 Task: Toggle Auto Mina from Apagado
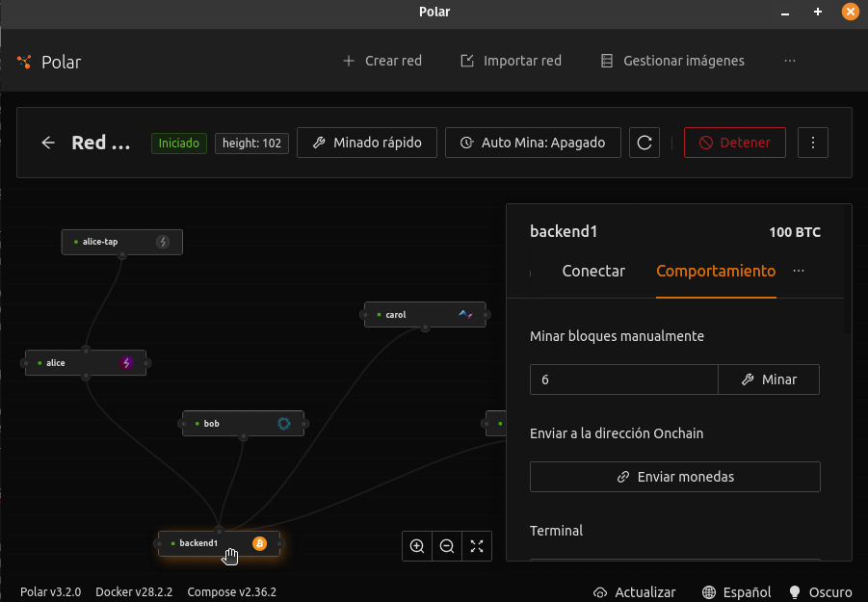533,142
